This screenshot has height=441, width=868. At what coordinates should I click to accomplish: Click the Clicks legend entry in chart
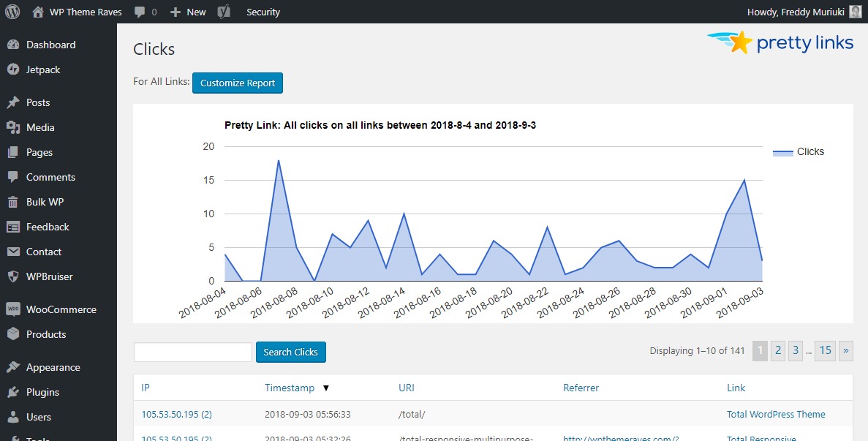799,151
